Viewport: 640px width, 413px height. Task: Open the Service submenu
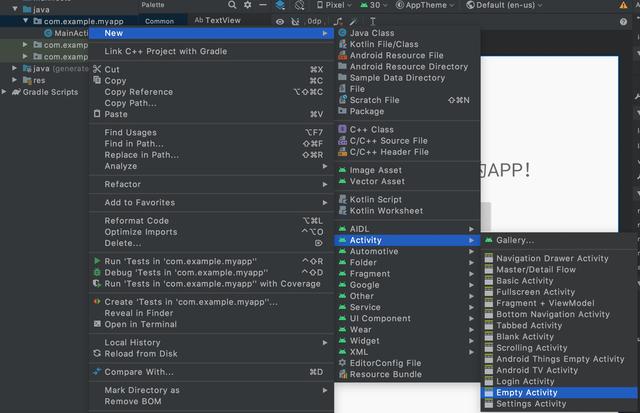407,307
